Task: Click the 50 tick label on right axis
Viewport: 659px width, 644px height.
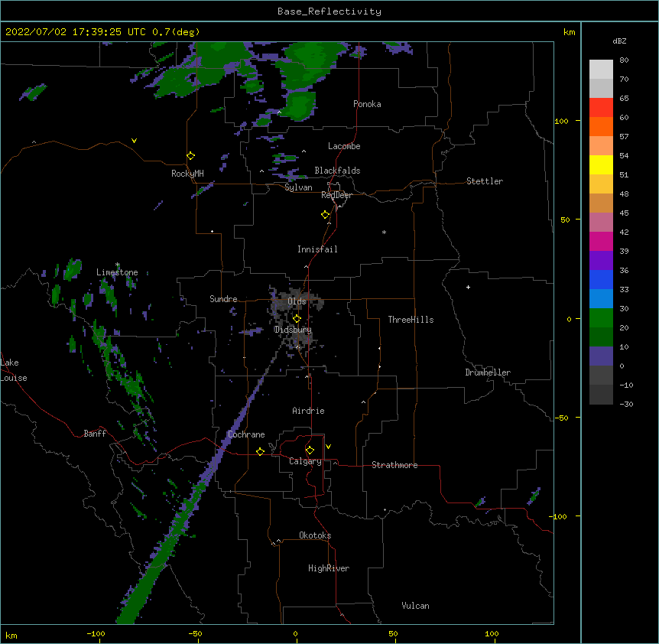Action: pyautogui.click(x=565, y=220)
